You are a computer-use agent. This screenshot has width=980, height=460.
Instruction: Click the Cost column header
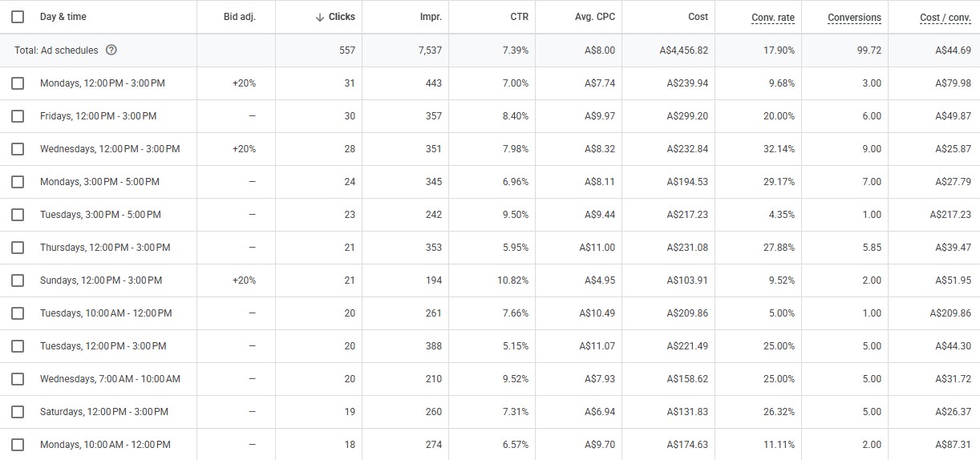click(698, 17)
